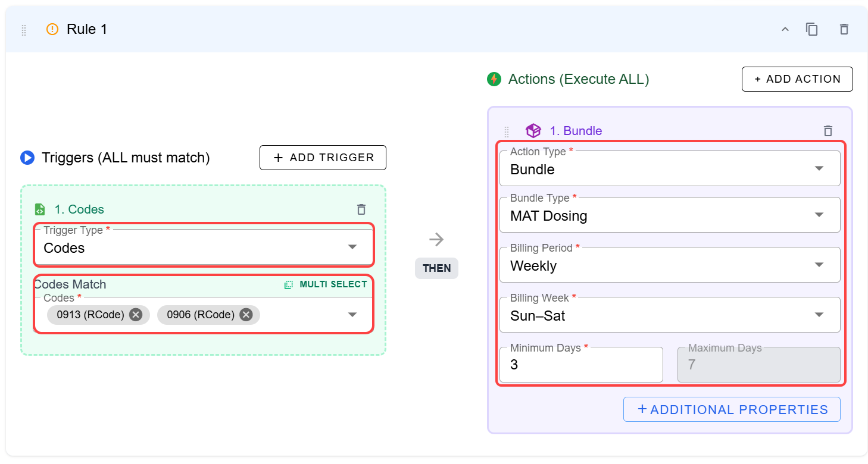Duplicate Rule 1 with the copy icon
This screenshot has height=464, width=868.
[811, 29]
